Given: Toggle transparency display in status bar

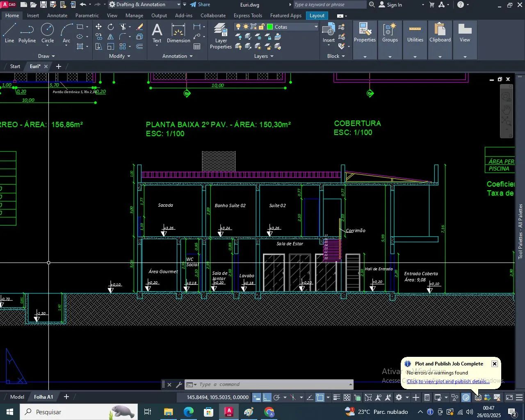Looking at the screenshot, I should pos(347,397).
